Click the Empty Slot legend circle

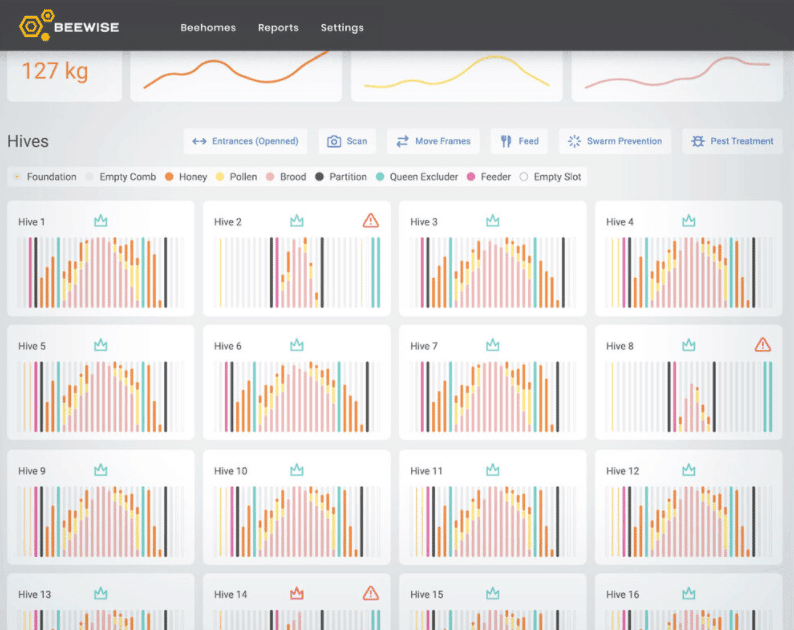524,177
